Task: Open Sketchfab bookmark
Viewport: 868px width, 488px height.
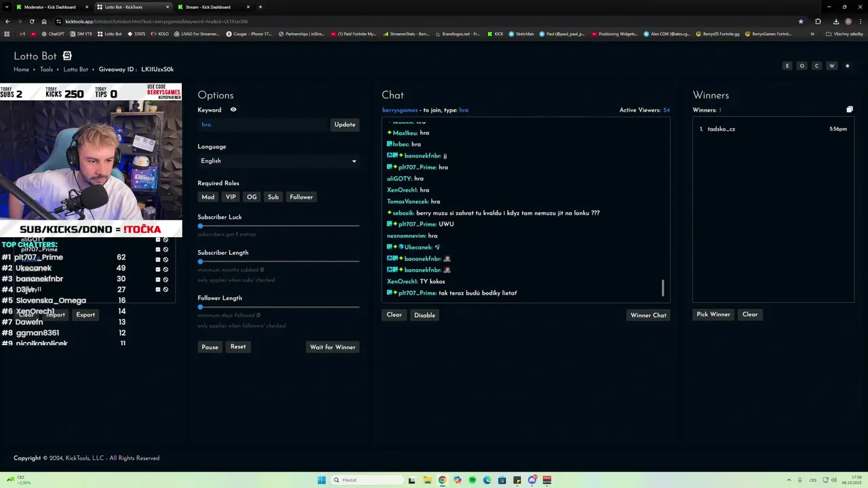Action: pos(521,34)
